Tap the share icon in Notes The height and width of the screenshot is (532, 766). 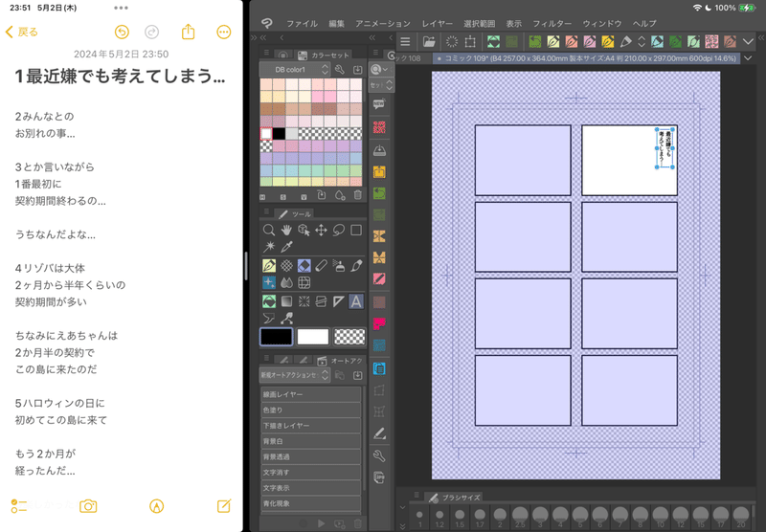[x=188, y=33]
